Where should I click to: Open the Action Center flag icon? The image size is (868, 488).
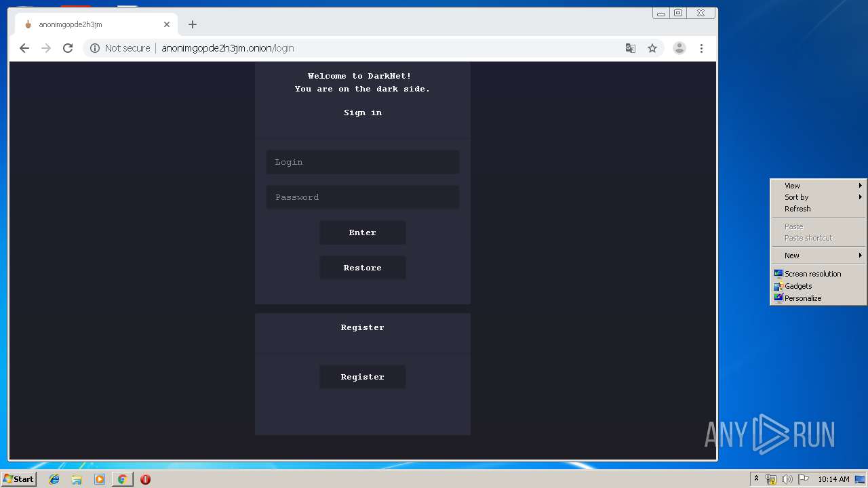click(x=804, y=479)
